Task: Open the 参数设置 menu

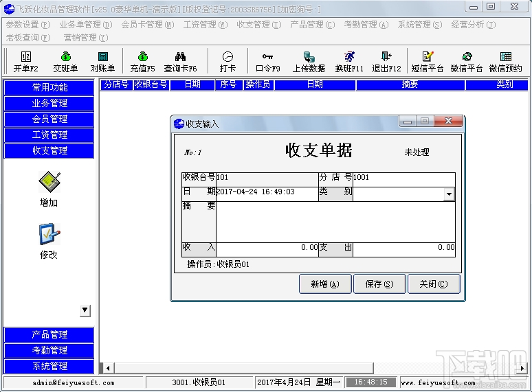Action: click(x=28, y=25)
